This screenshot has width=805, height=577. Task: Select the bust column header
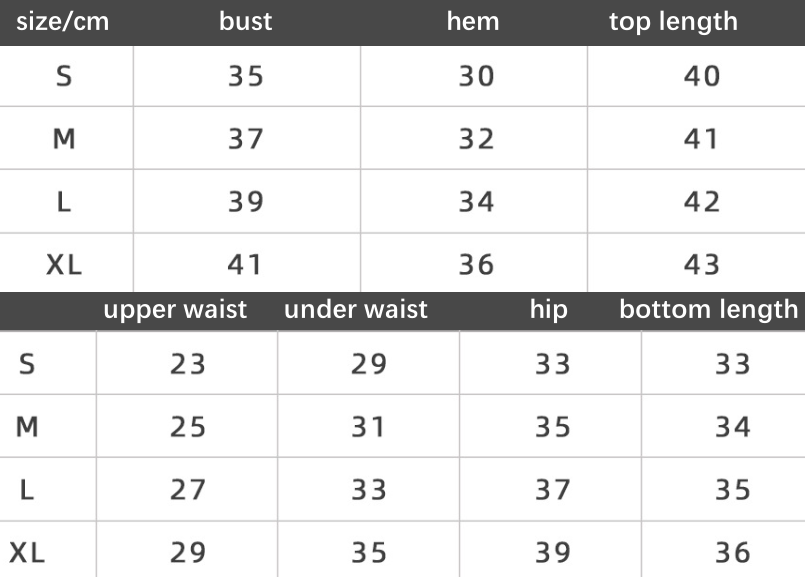pyautogui.click(x=245, y=22)
